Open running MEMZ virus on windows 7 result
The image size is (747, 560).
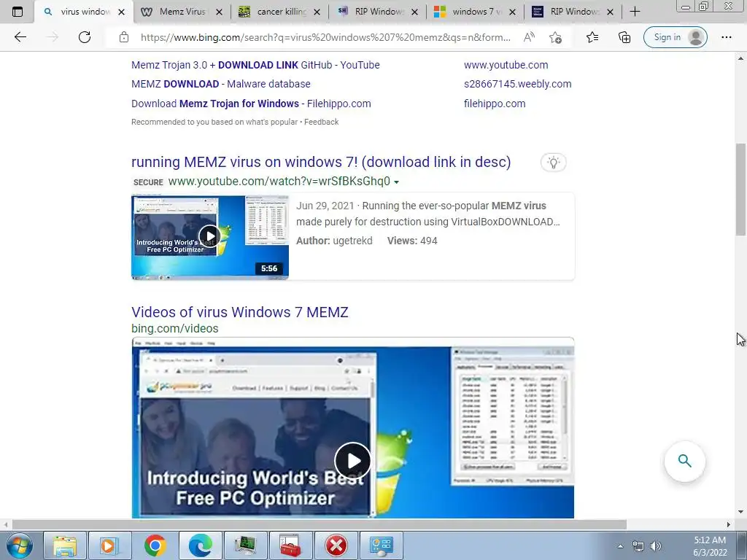point(321,162)
